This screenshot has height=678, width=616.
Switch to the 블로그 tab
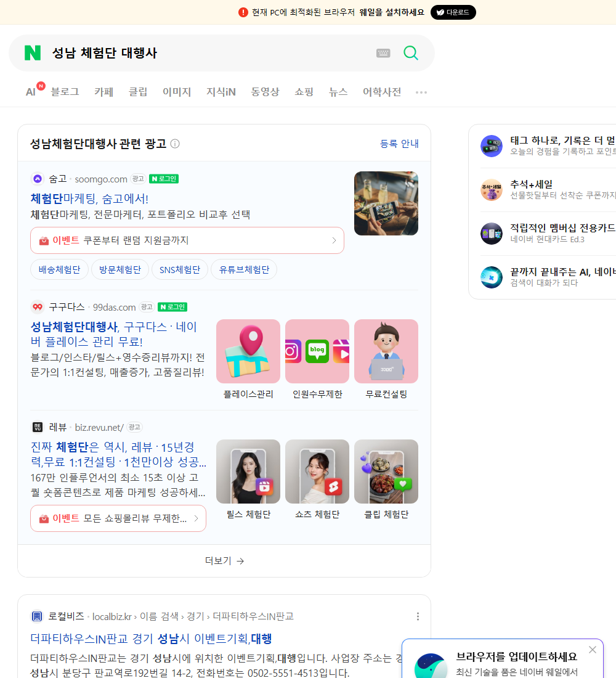point(65,92)
